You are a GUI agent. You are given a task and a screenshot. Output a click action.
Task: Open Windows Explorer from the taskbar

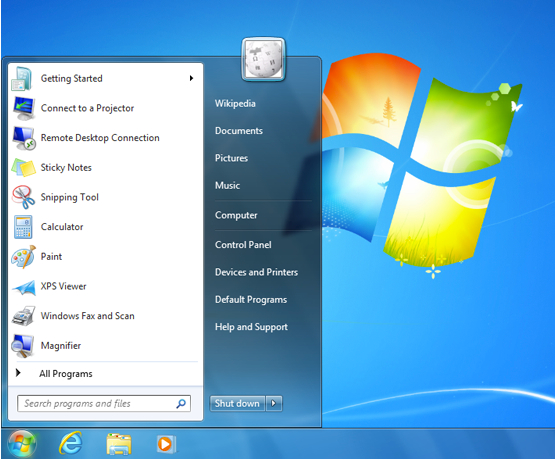tap(119, 444)
